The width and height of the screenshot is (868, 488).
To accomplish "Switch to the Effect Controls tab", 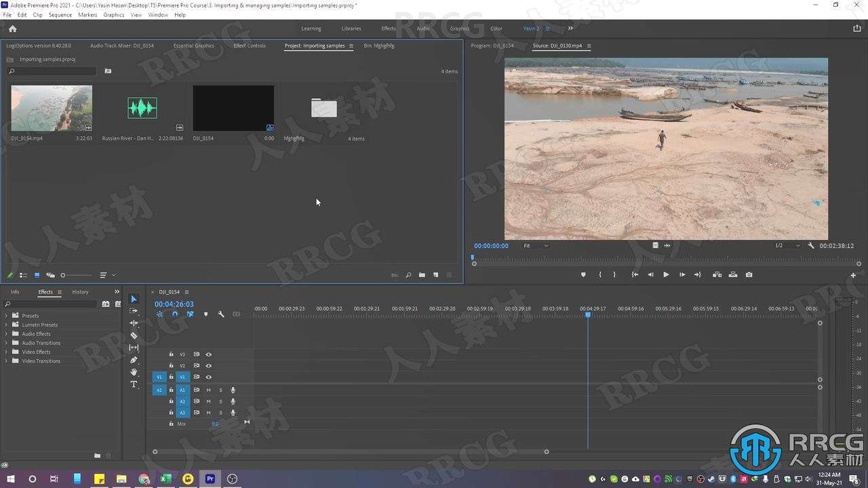I will coord(250,45).
